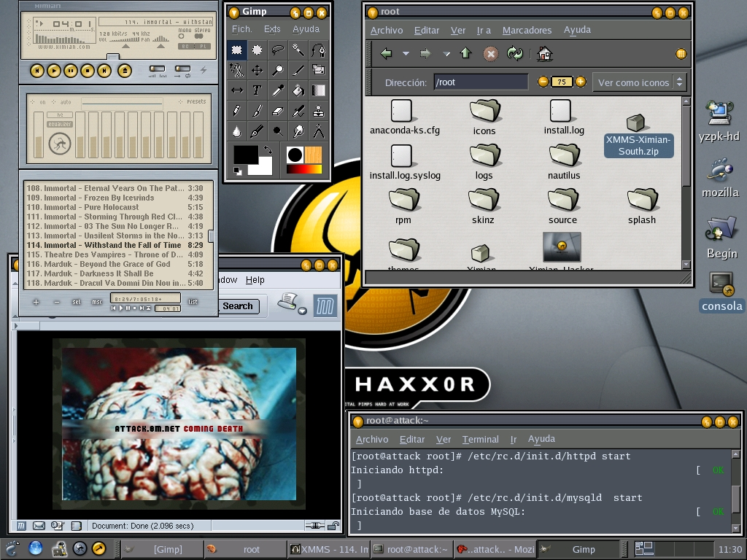Click the XMMS eject button
Image resolution: width=747 pixels, height=560 pixels.
click(x=125, y=71)
